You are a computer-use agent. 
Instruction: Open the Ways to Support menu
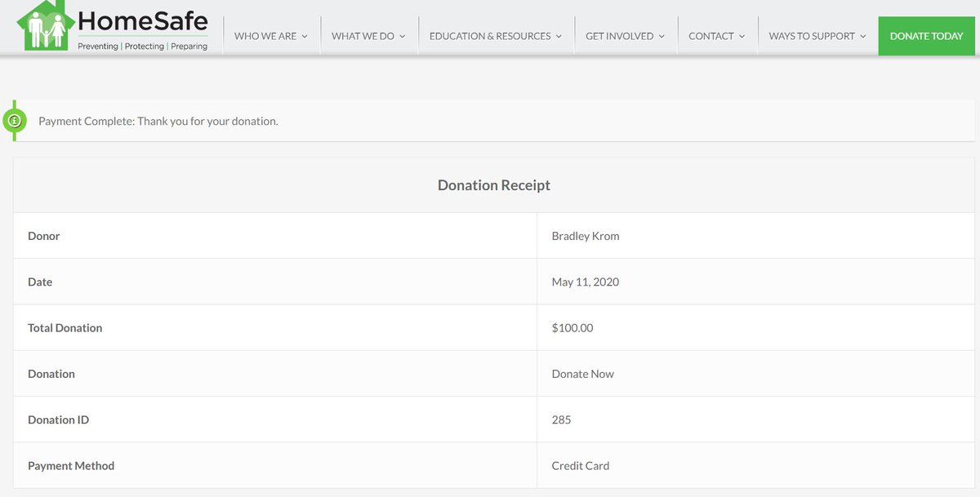817,36
